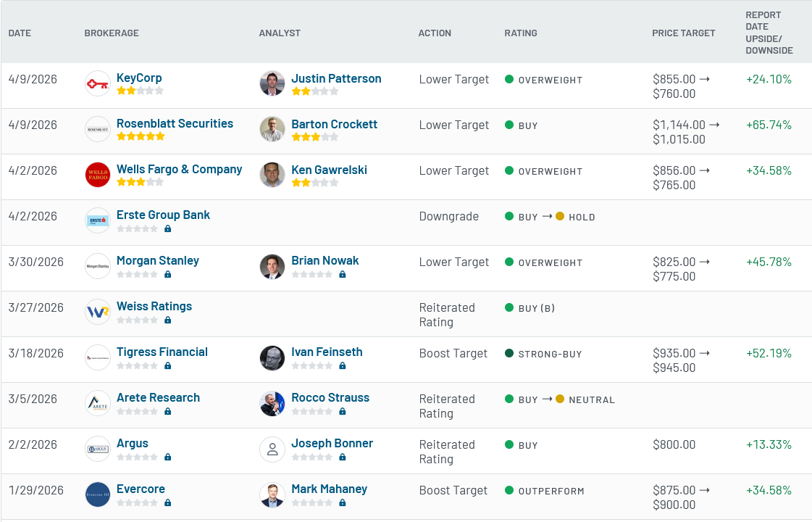Open Wells Fargo & Company link

(x=179, y=170)
